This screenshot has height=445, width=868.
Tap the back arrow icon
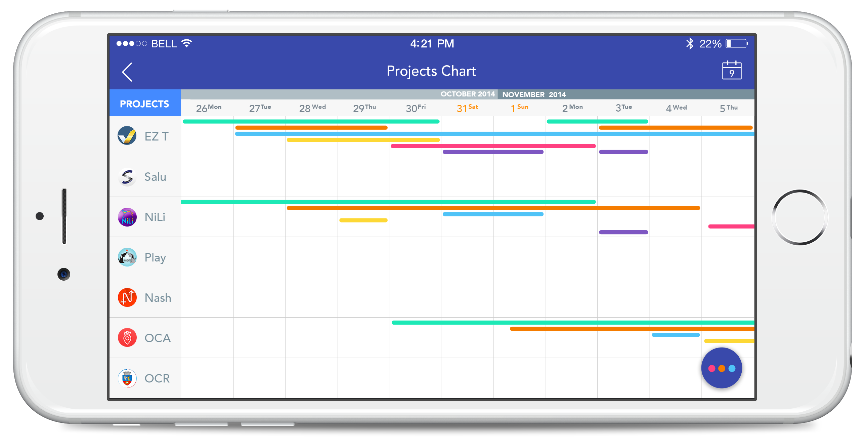(x=127, y=72)
